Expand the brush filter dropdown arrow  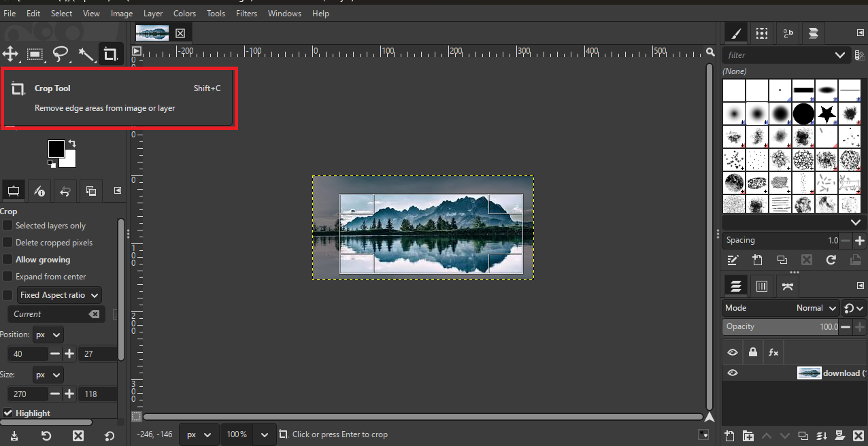(839, 55)
